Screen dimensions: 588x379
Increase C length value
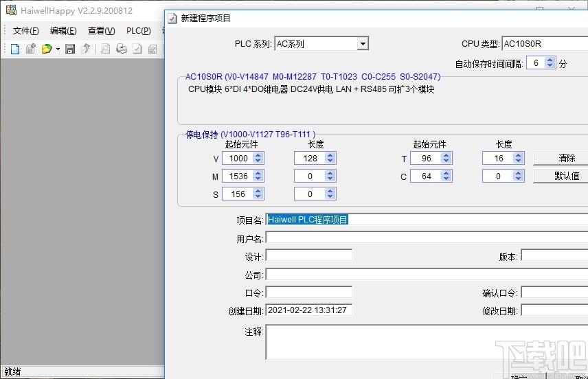[x=518, y=173]
